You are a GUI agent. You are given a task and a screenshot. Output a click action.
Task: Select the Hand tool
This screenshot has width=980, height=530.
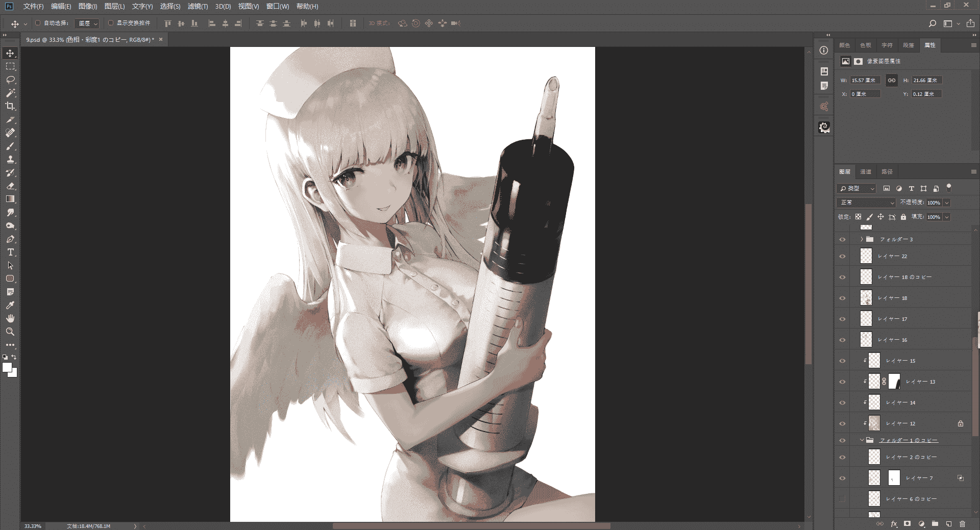pos(10,318)
